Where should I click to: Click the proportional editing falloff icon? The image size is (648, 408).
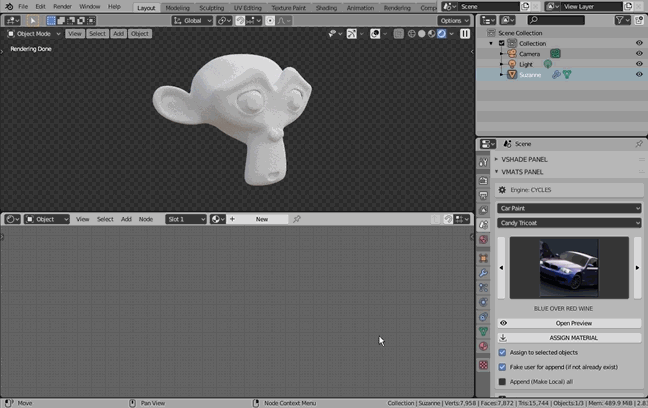284,21
